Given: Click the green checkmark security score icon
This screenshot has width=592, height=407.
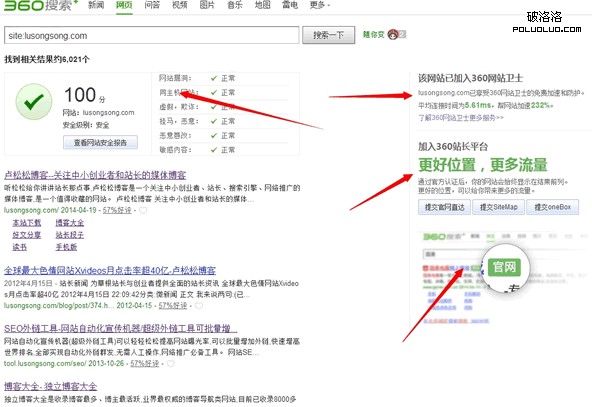Looking at the screenshot, I should point(34,102).
